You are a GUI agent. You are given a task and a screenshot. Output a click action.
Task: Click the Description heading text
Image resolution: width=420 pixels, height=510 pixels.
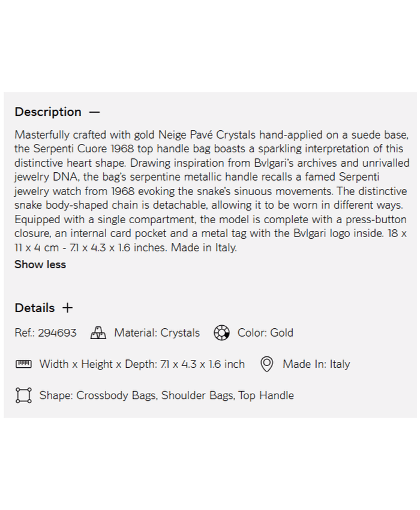tap(48, 112)
